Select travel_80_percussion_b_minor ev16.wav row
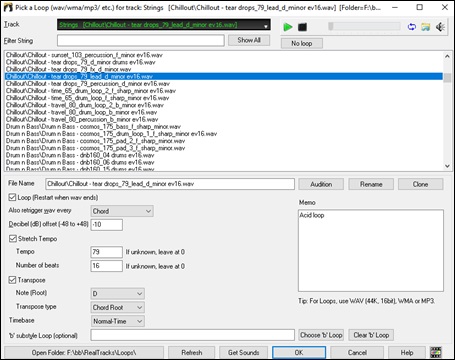Image resolution: width=455 pixels, height=360 pixels. point(224,119)
